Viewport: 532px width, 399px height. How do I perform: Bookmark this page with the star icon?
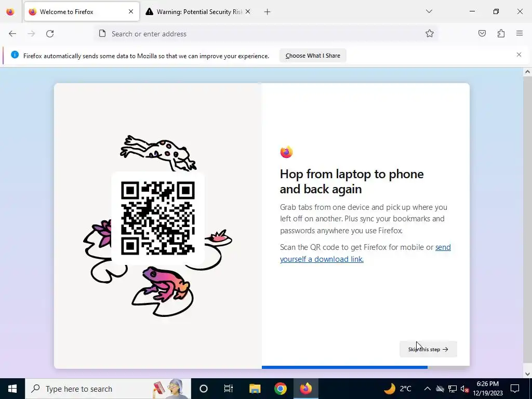pyautogui.click(x=430, y=33)
